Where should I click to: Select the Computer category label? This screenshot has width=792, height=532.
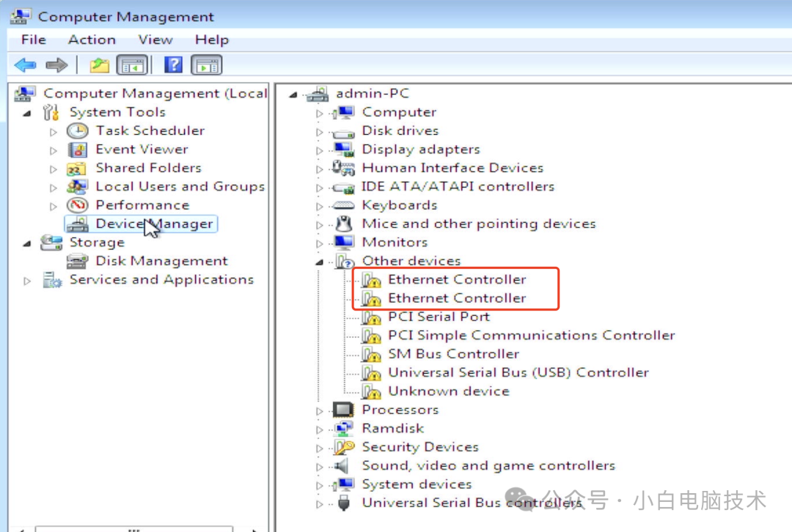399,112
